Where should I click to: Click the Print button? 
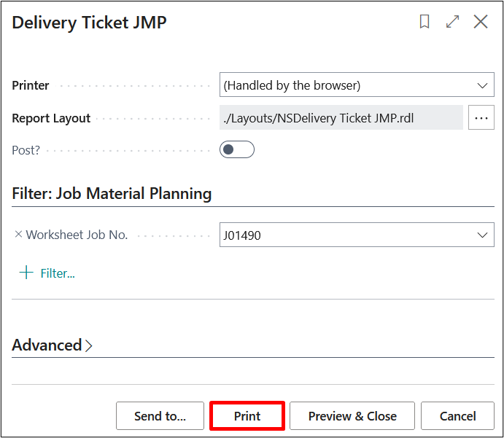[x=247, y=416]
